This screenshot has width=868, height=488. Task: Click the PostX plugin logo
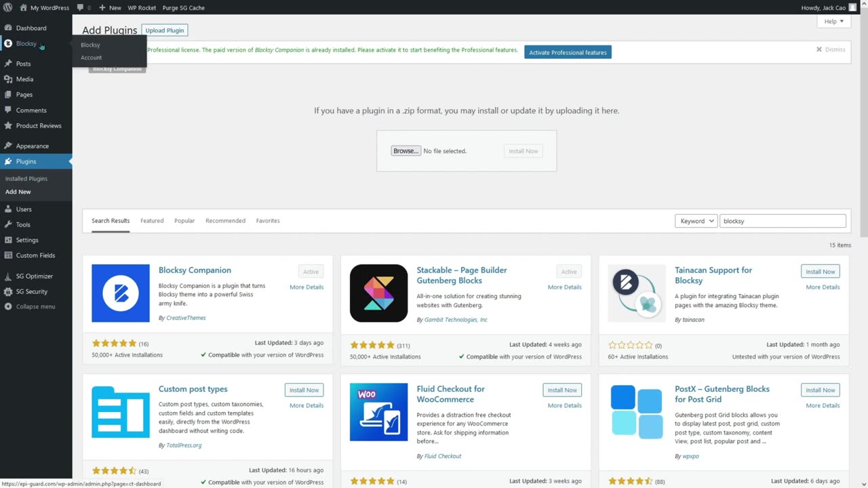pyautogui.click(x=637, y=412)
